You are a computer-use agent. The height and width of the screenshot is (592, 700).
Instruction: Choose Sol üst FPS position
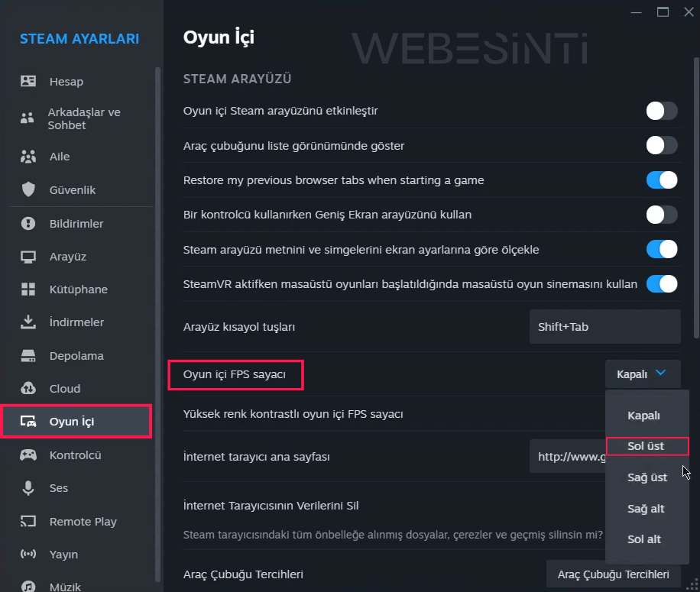pyautogui.click(x=646, y=446)
